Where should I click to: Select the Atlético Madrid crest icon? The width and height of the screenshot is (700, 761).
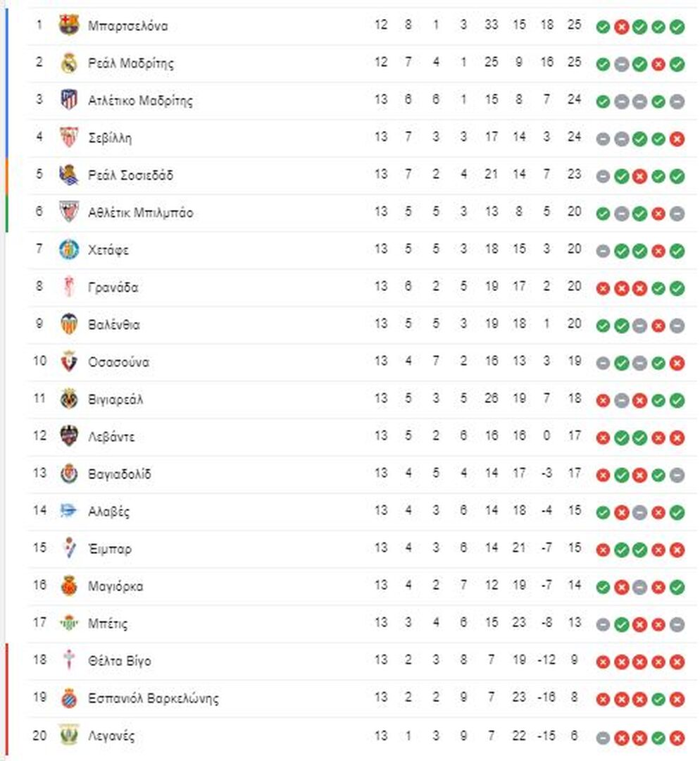[68, 100]
